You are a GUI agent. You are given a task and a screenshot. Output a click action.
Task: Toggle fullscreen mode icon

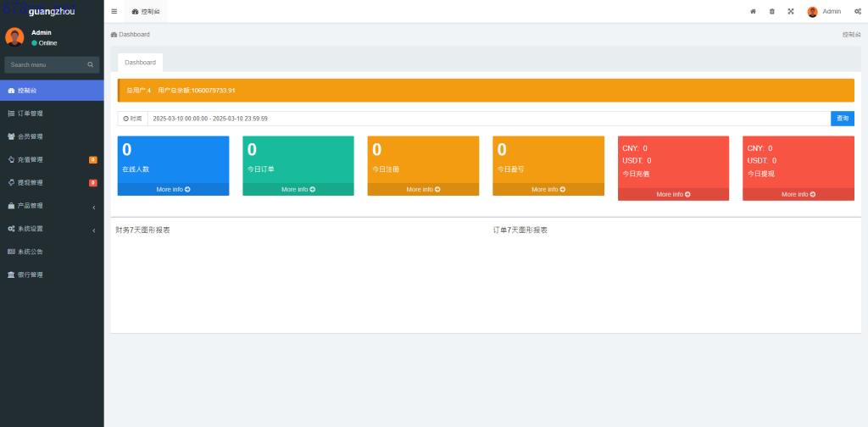point(790,11)
